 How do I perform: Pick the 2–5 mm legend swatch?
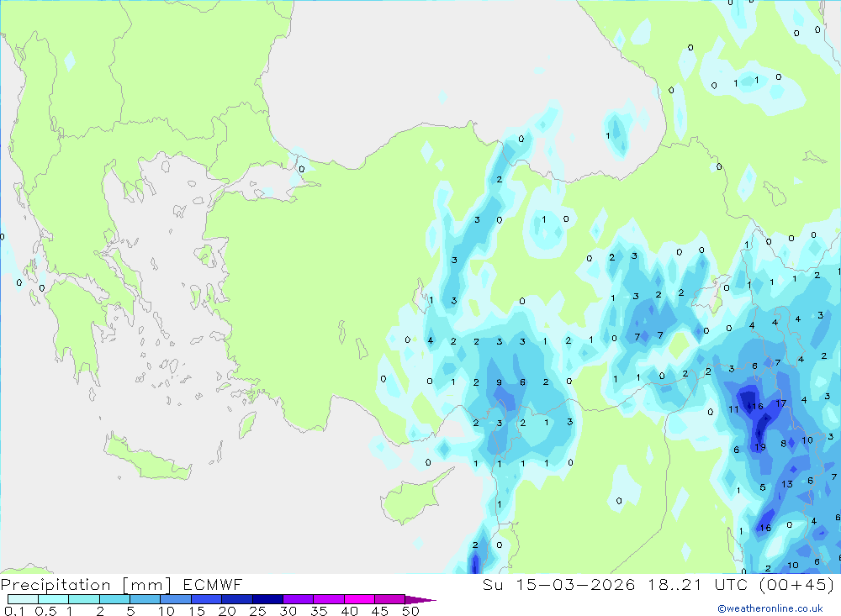click(114, 599)
